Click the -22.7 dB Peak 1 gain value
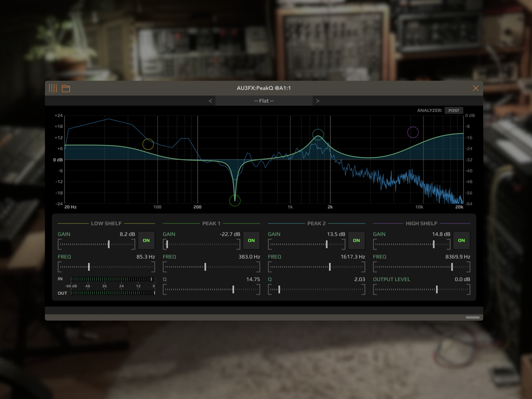 (230, 234)
